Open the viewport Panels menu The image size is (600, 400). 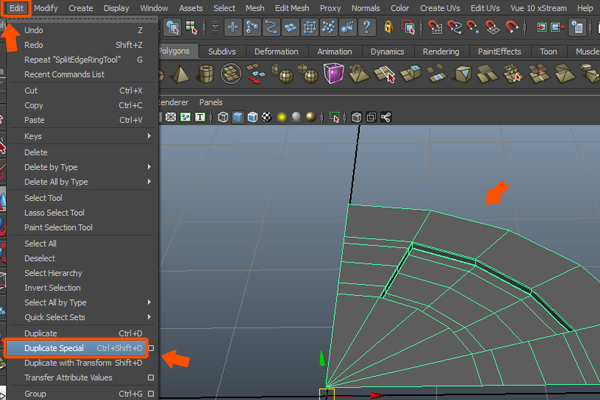[211, 102]
